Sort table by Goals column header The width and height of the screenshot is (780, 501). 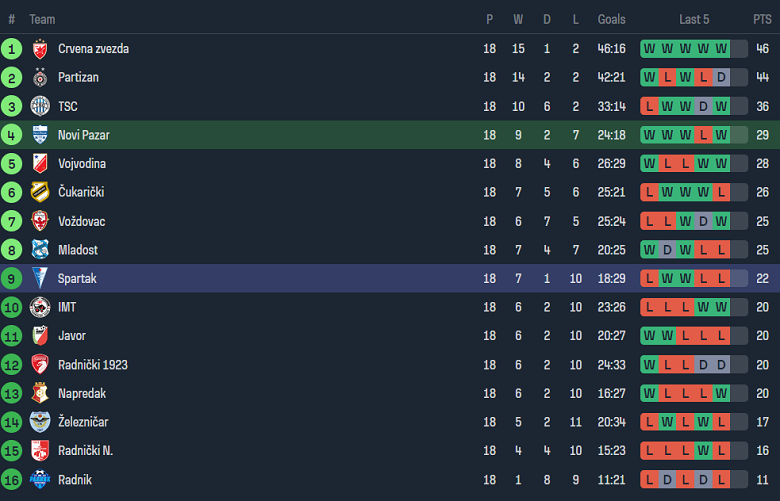click(x=611, y=19)
